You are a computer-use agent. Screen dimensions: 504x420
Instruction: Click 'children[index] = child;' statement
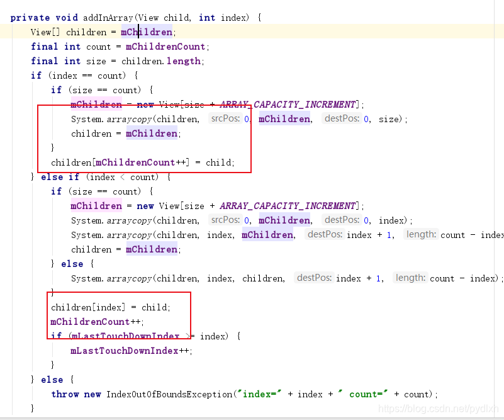point(111,307)
